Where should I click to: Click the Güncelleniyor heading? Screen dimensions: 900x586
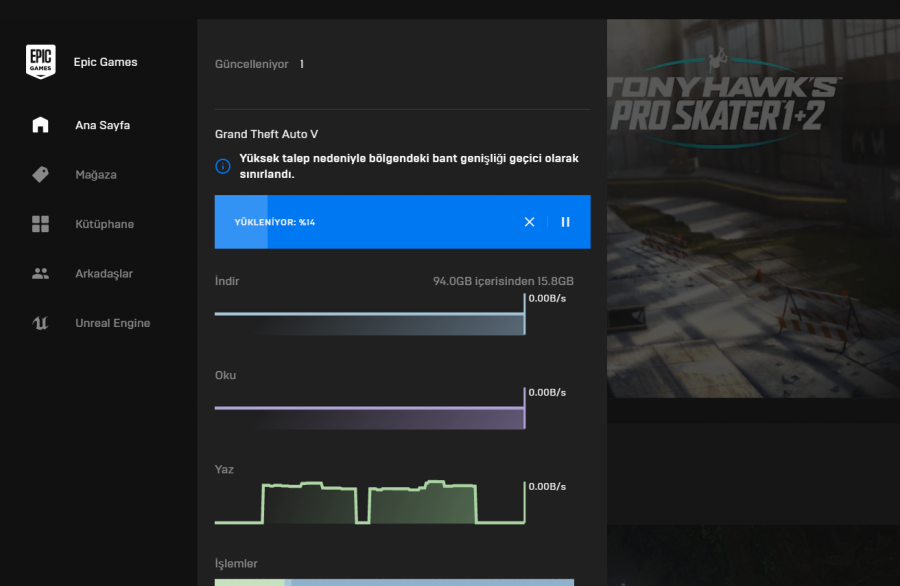tap(251, 64)
